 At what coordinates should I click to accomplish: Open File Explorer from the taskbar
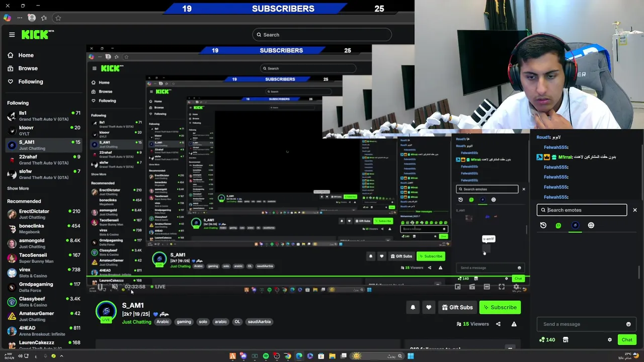332,356
